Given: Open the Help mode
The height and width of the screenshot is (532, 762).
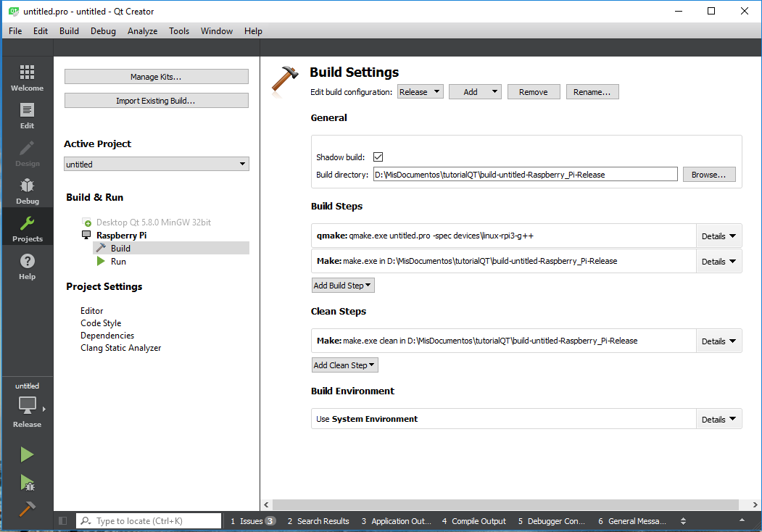Looking at the screenshot, I should point(28,266).
